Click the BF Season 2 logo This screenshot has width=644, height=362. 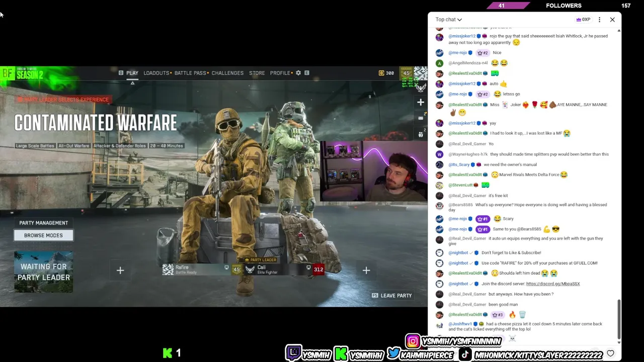tap(23, 74)
